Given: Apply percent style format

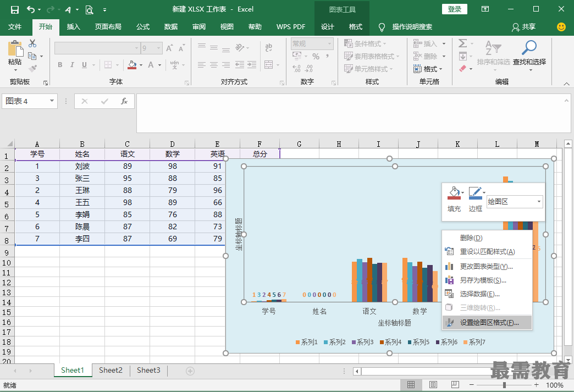Looking at the screenshot, I should click(316, 57).
